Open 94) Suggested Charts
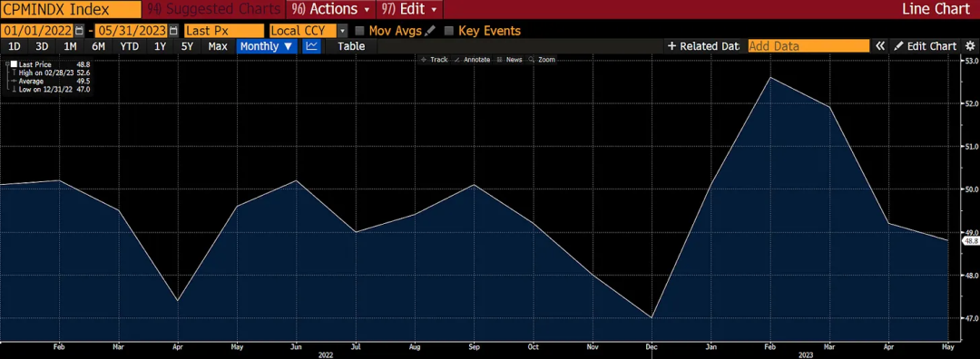This screenshot has width=980, height=359. point(214,9)
